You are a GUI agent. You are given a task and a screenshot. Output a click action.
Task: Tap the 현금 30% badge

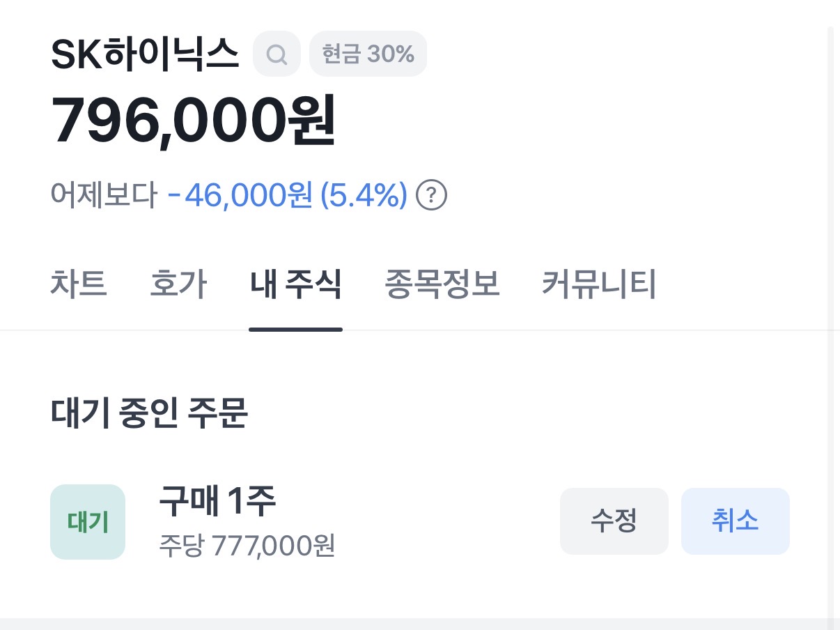(368, 54)
